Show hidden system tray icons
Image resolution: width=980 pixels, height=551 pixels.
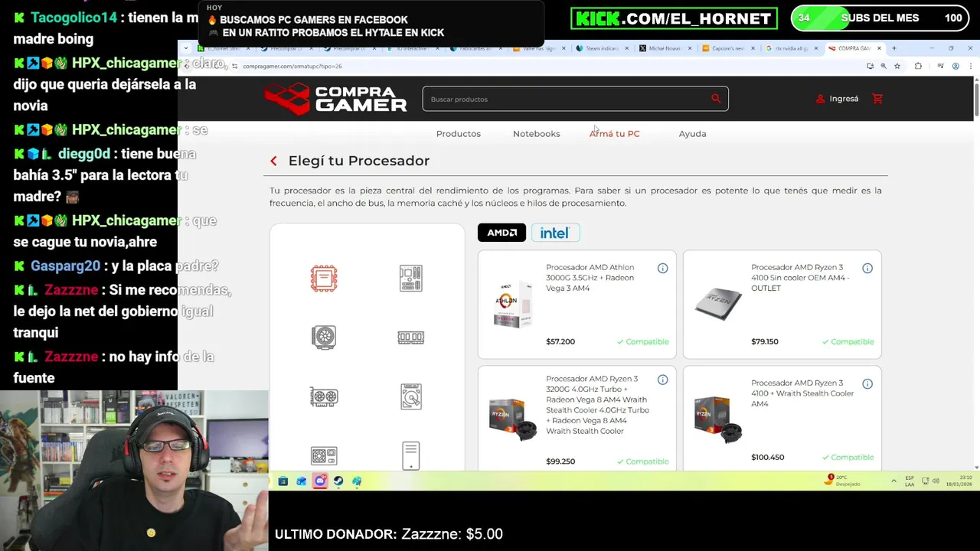click(x=893, y=481)
